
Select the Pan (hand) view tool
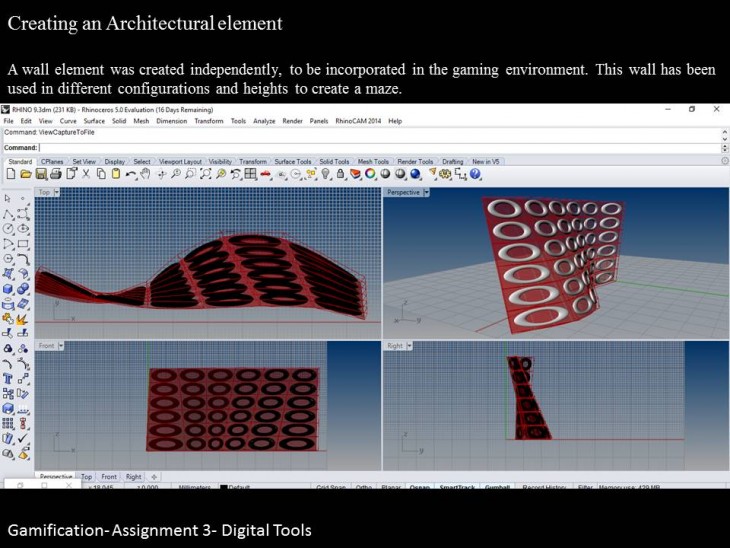tap(145, 174)
